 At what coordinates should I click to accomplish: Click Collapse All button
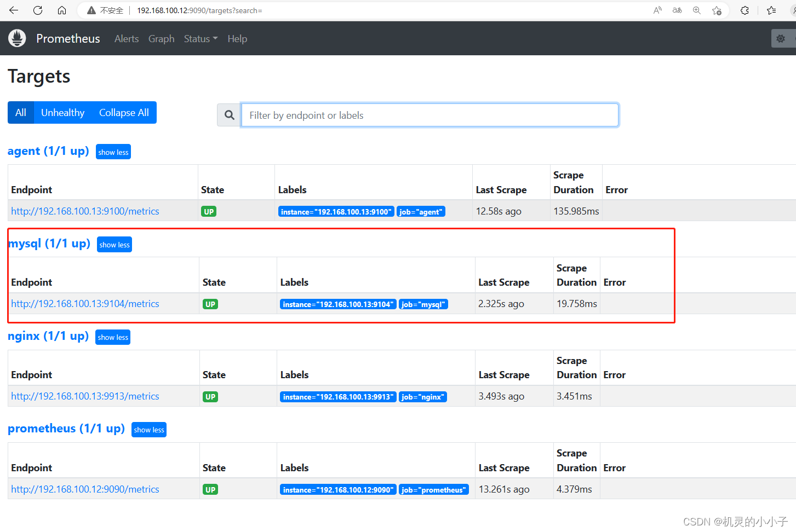[124, 113]
